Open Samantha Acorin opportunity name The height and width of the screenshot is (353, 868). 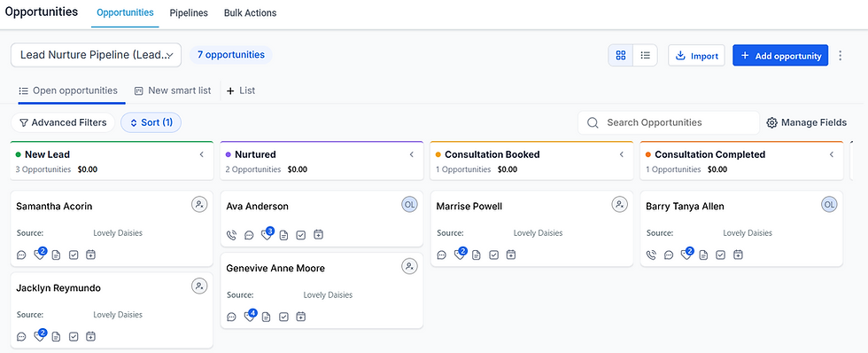[54, 206]
